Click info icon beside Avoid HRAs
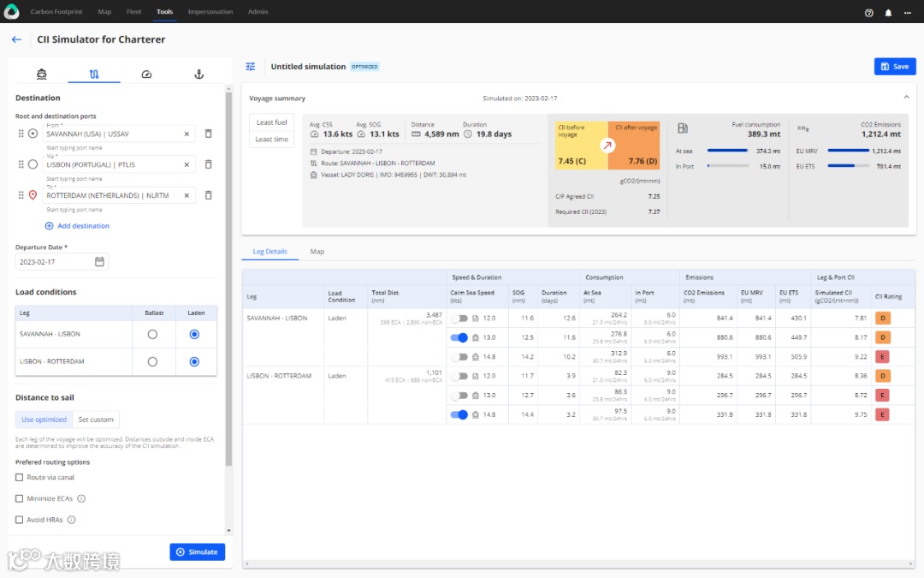924x578 pixels. (71, 520)
